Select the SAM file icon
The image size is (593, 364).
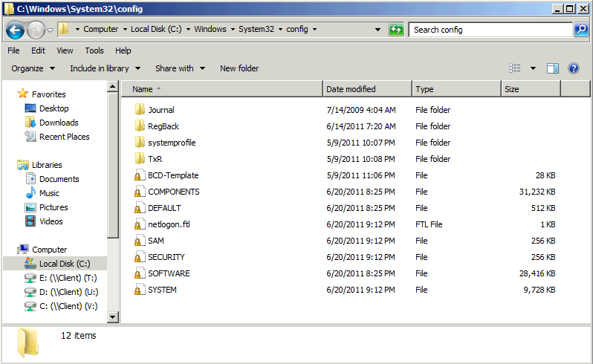coord(140,241)
